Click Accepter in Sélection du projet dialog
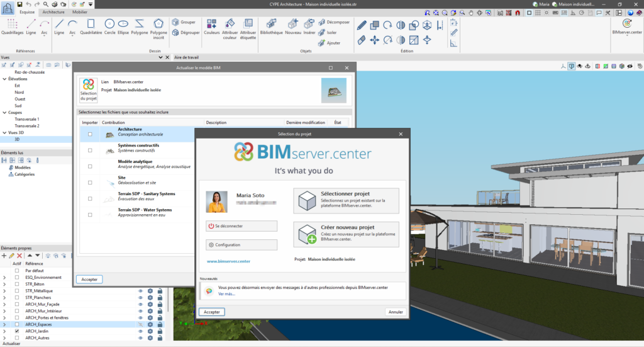The image size is (644, 347). click(212, 312)
